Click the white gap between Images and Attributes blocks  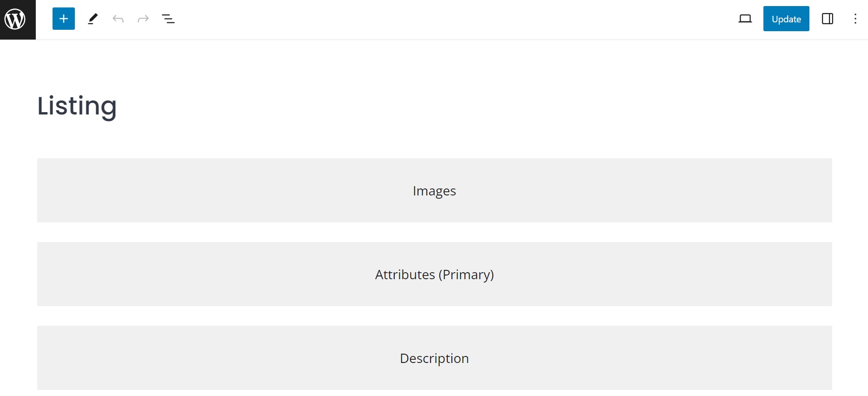[435, 232]
